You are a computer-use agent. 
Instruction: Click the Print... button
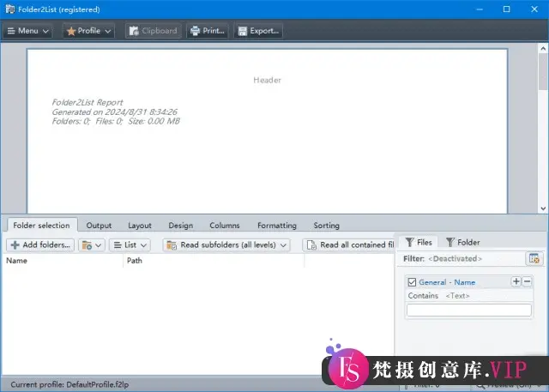(x=208, y=31)
